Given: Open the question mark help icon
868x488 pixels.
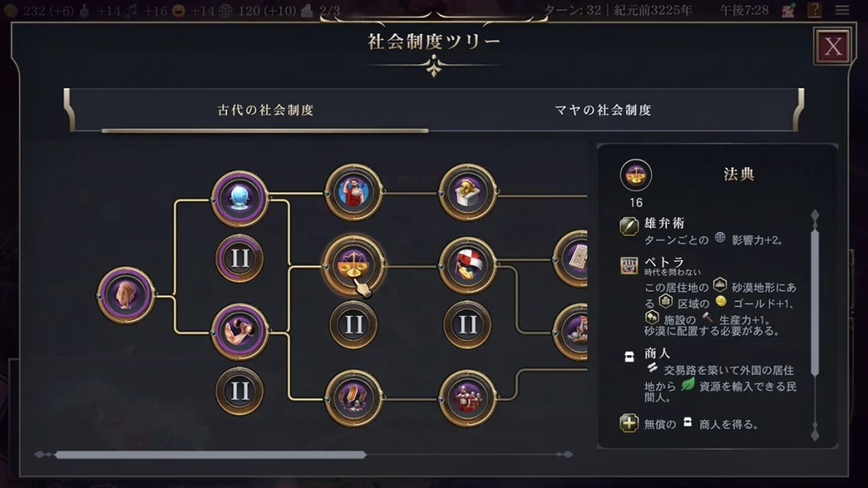Looking at the screenshot, I should pyautogui.click(x=815, y=10).
